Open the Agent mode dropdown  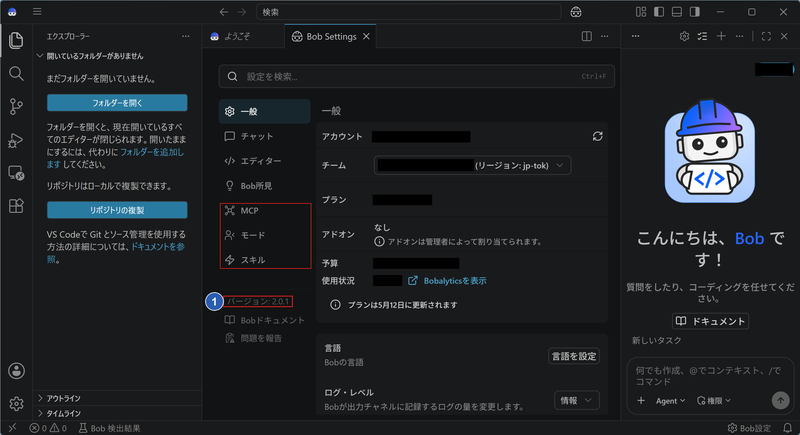point(670,401)
